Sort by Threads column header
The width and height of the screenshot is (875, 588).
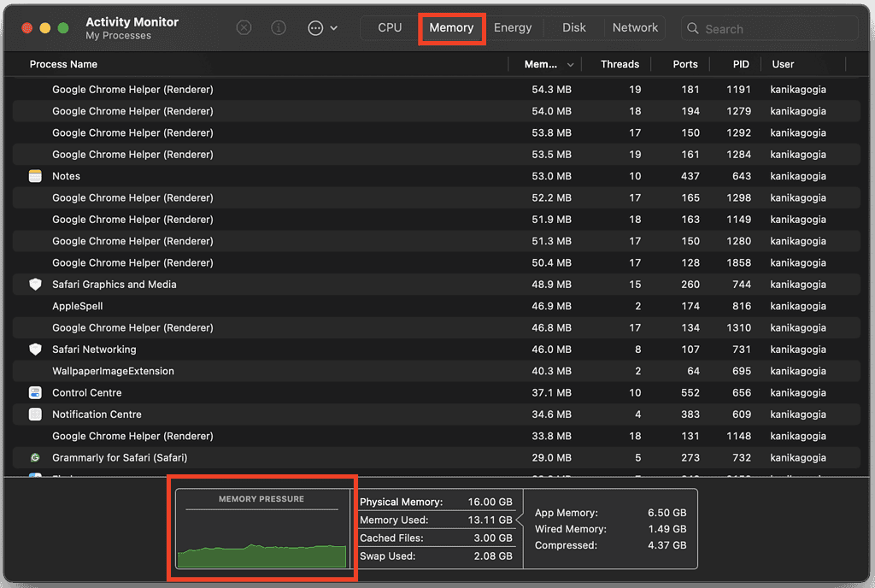pos(620,64)
